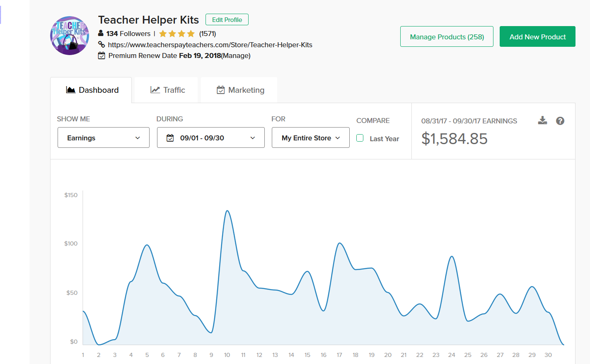
Task: Click the FOR label above store dropdown
Action: (x=278, y=119)
